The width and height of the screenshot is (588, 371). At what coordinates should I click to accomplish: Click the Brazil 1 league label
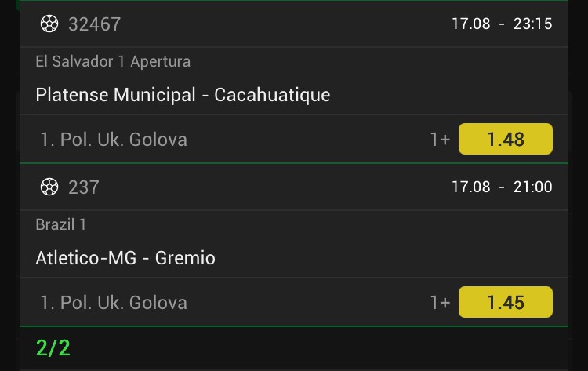tap(60, 224)
